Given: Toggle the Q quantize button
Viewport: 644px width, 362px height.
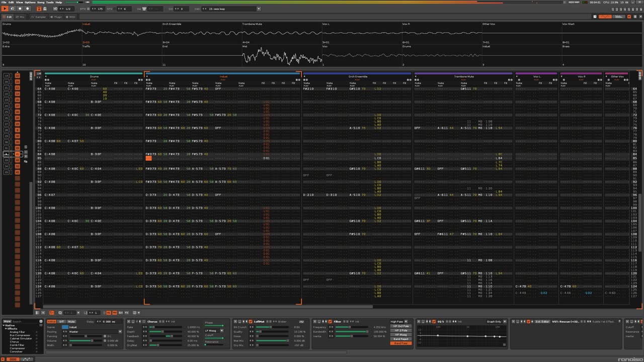Looking at the screenshot, I should [60, 313].
